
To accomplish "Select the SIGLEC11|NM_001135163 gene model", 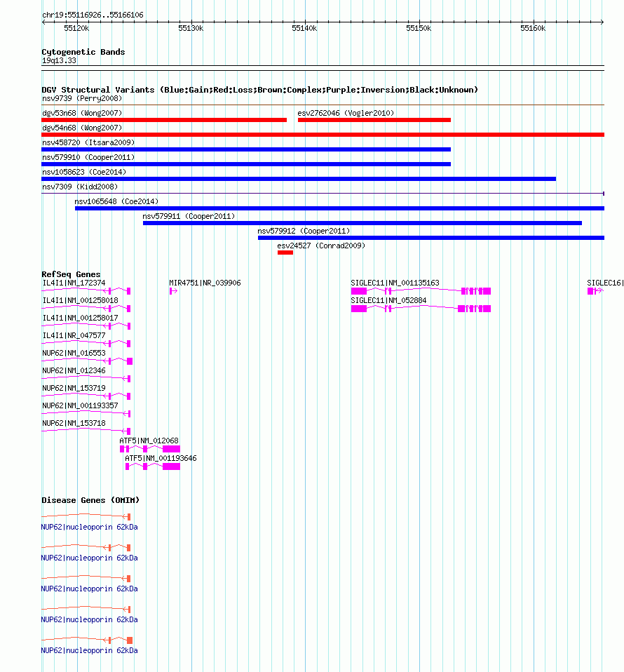I will click(421, 291).
